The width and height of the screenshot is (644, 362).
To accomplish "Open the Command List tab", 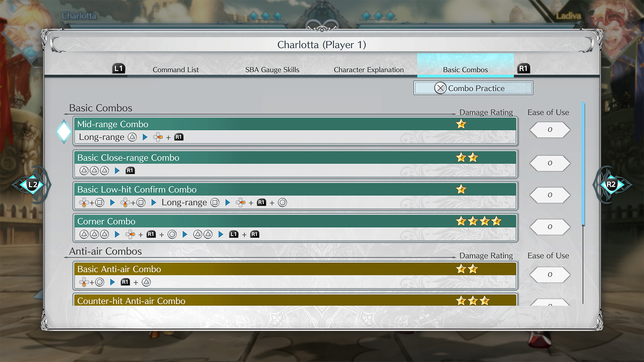I will click(175, 70).
